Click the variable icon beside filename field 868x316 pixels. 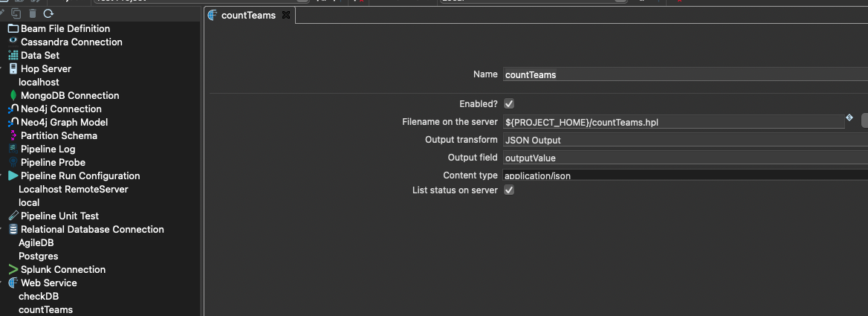click(849, 117)
